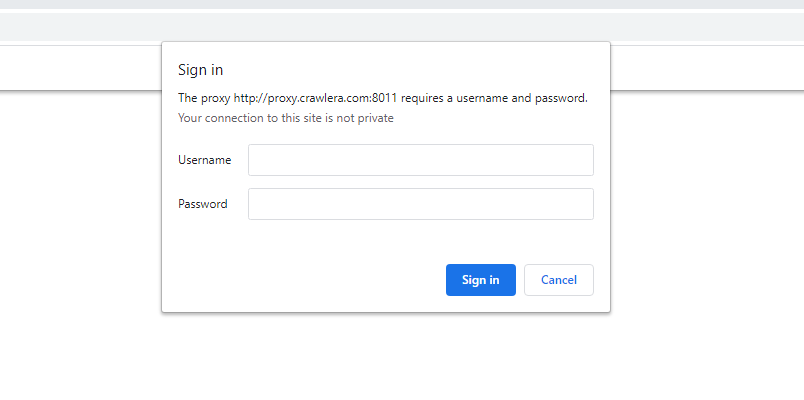804x400 pixels.
Task: Cancel the proxy sign-in dialog
Action: click(558, 280)
